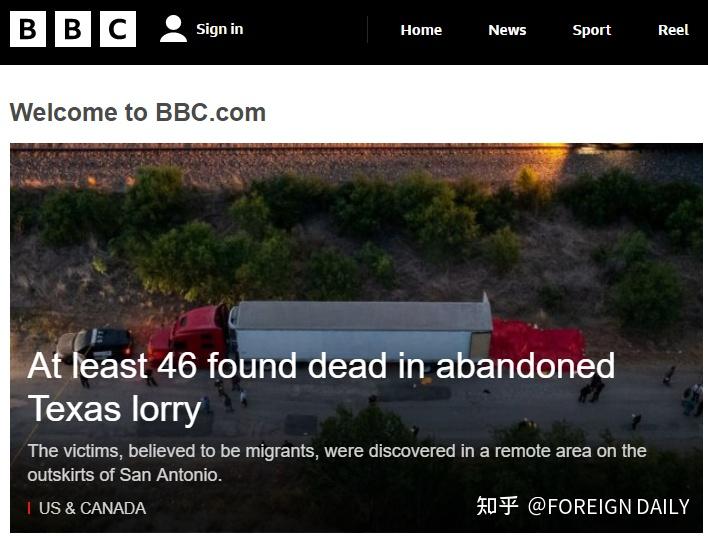Open the Reel section
Viewport: 708px width, 536px height.
pyautogui.click(x=673, y=30)
